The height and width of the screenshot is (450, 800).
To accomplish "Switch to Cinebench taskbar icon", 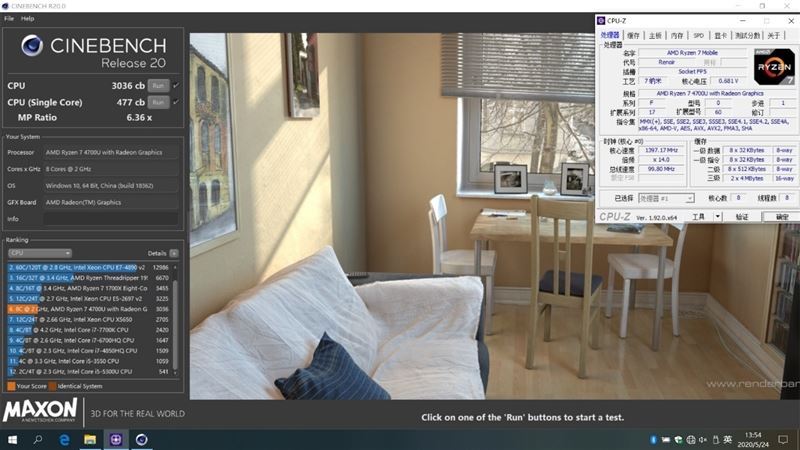I will click(142, 439).
